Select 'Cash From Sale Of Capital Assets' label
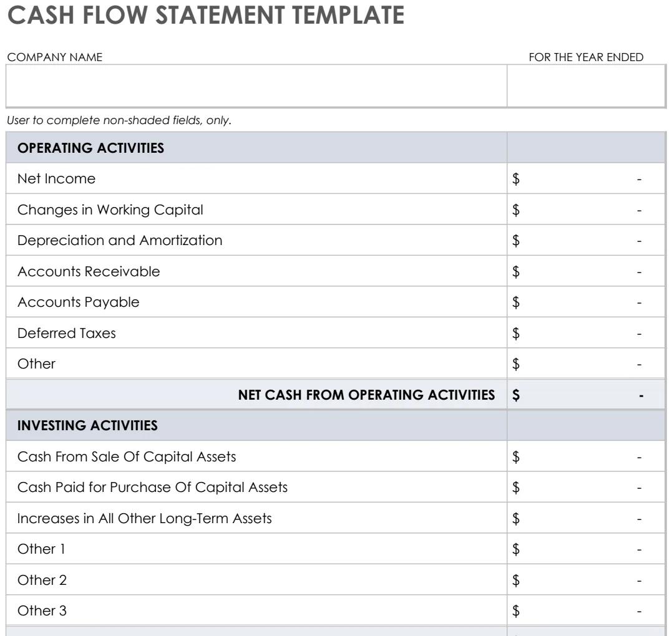This screenshot has height=636, width=672. (x=127, y=456)
